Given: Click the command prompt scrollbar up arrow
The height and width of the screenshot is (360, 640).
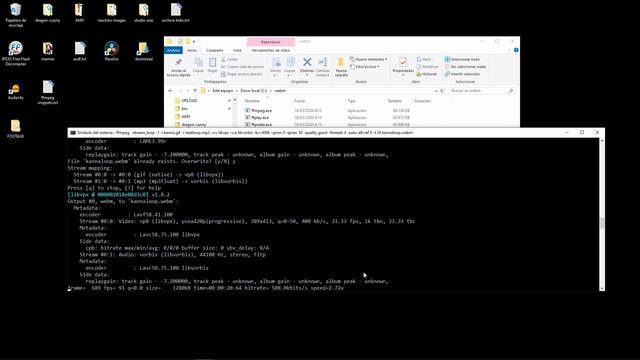Looking at the screenshot, I should 602,141.
